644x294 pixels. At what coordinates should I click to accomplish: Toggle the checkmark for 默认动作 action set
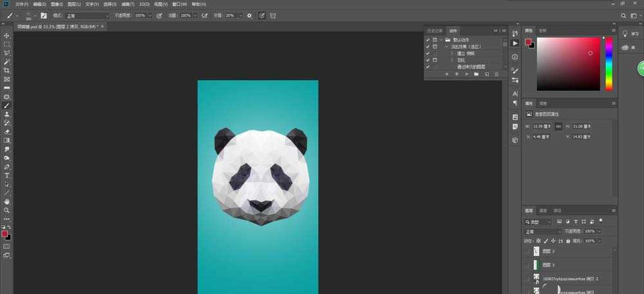[x=428, y=40]
